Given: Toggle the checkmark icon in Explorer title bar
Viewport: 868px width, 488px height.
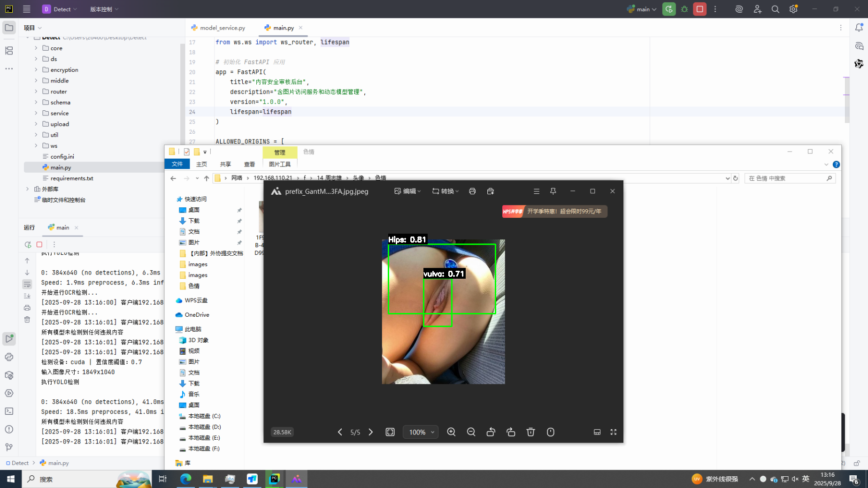Looking at the screenshot, I should (187, 152).
